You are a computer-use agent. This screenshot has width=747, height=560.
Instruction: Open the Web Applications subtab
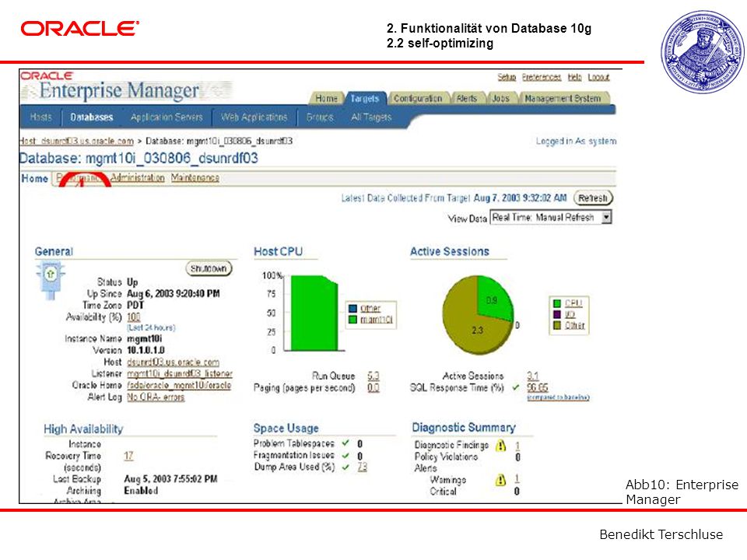[254, 117]
